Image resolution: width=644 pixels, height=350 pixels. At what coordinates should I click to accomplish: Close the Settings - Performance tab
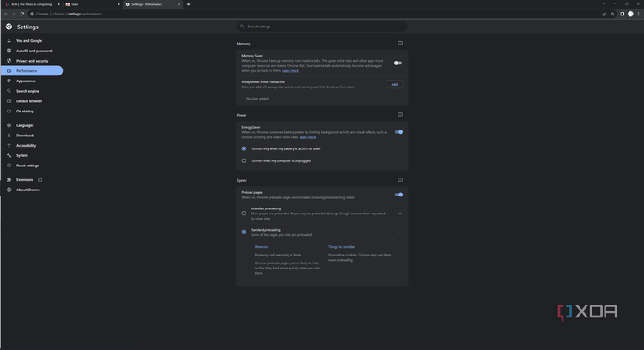(179, 4)
